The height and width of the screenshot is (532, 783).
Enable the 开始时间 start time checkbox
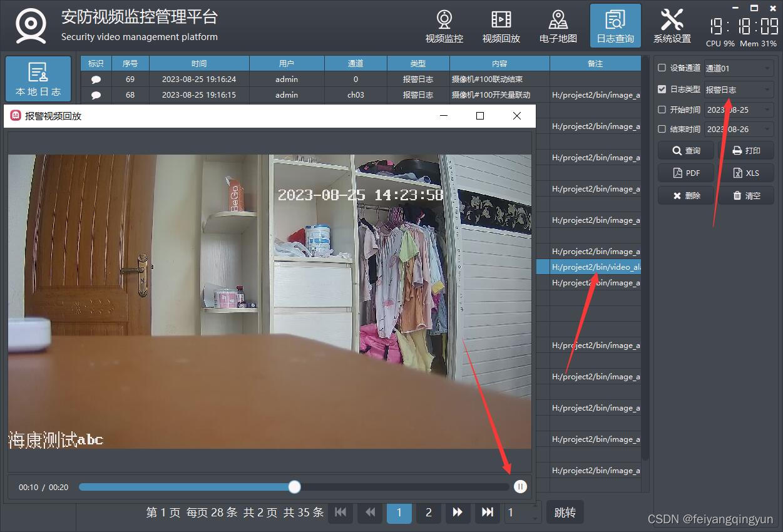[x=662, y=109]
